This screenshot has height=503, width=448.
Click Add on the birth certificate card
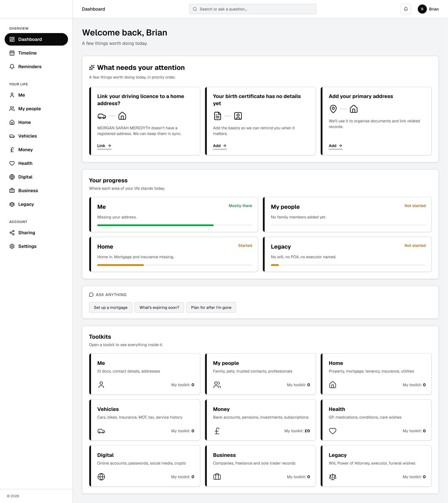point(220,146)
